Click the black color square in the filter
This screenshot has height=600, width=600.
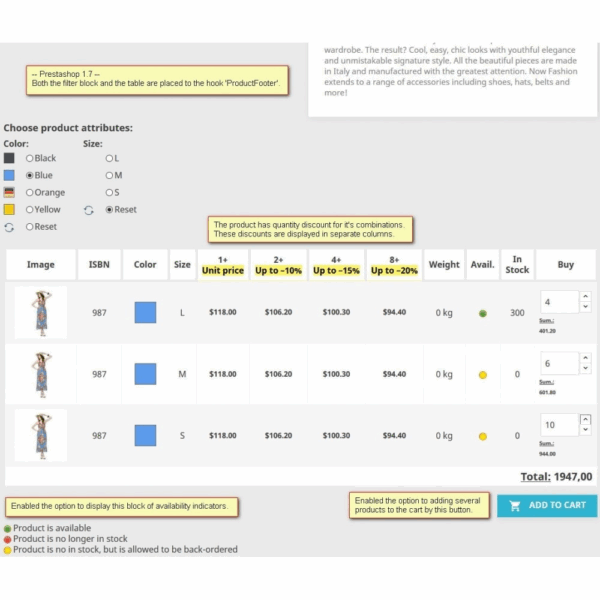9,158
